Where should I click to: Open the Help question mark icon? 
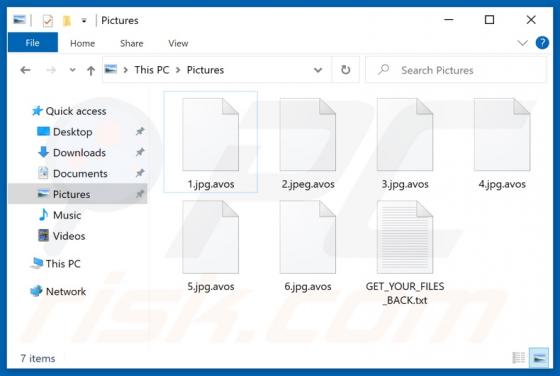tap(542, 43)
